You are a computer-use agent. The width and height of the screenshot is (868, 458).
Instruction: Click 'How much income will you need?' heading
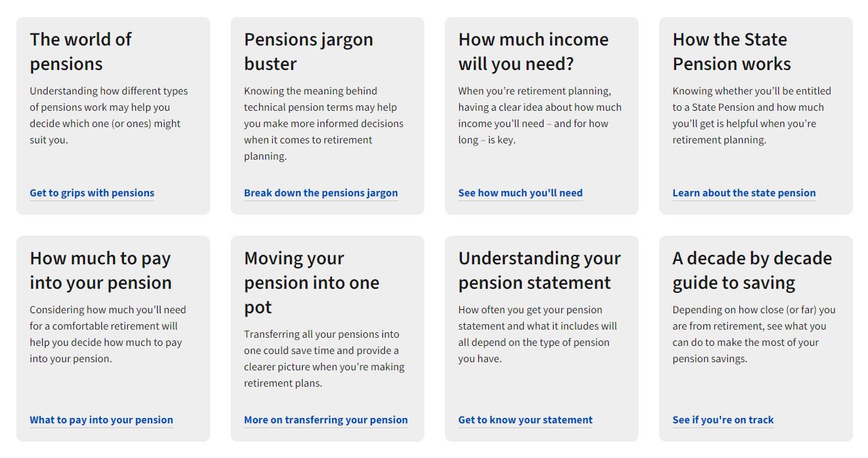point(533,52)
